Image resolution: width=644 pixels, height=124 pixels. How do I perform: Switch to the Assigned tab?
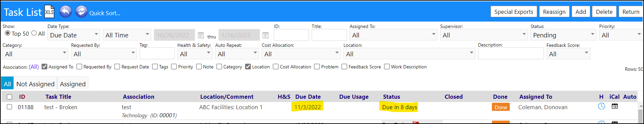pos(73,84)
